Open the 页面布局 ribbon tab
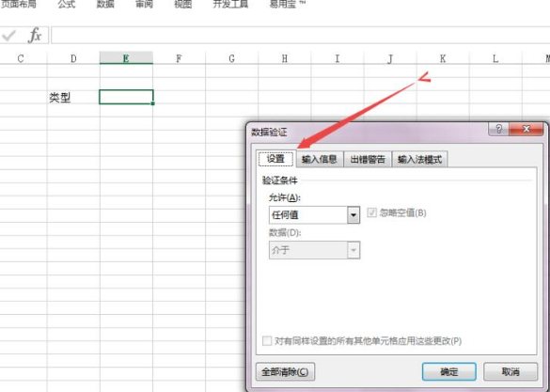The image size is (550, 392). coord(18,4)
